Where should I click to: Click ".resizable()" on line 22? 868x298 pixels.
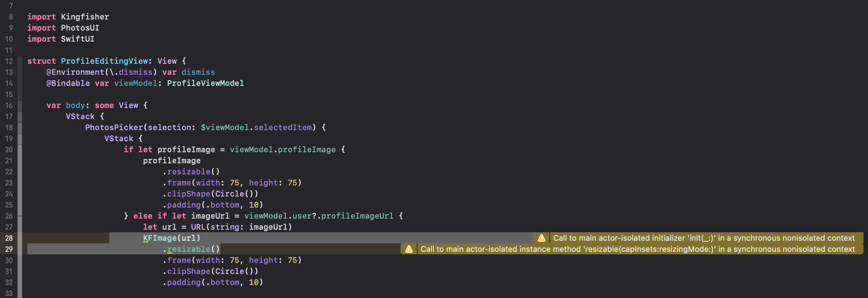coord(191,172)
